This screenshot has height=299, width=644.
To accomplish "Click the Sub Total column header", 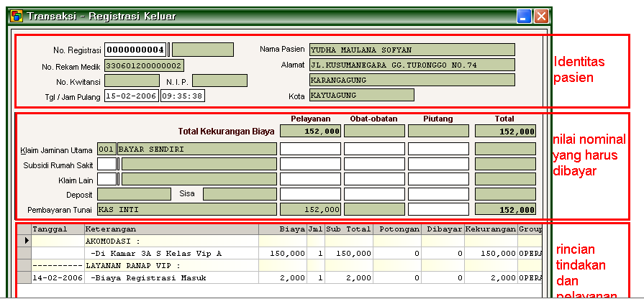I will pos(349,229).
